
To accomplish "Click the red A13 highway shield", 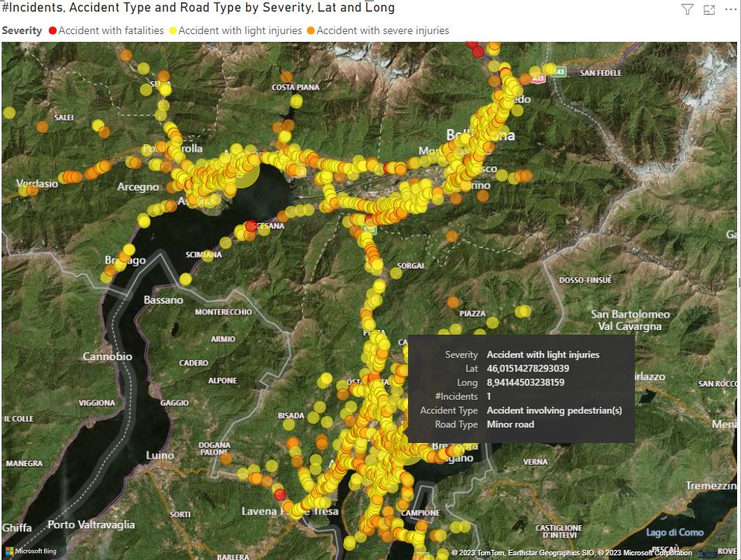I will (x=538, y=78).
